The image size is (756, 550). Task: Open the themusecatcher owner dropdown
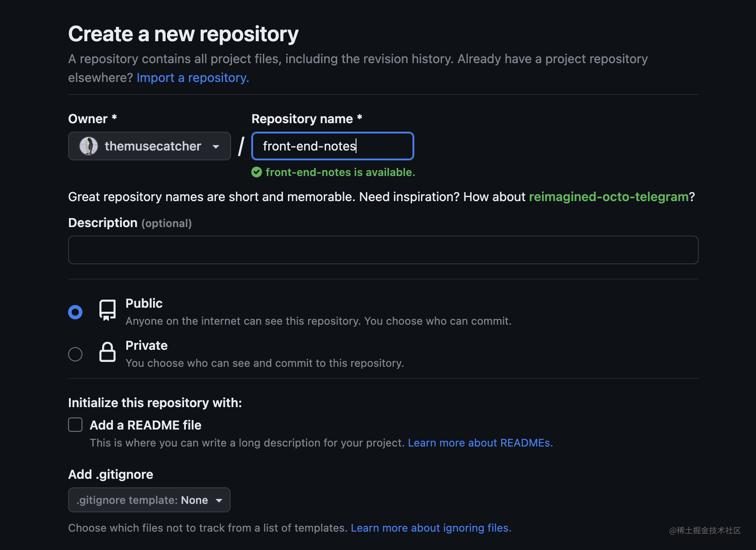150,146
